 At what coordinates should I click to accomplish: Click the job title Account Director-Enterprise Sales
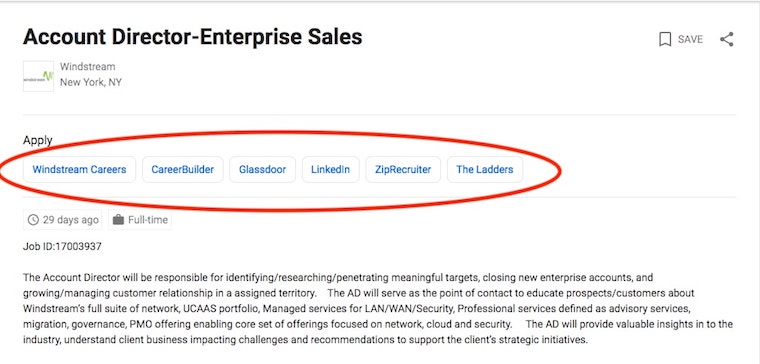tap(192, 37)
